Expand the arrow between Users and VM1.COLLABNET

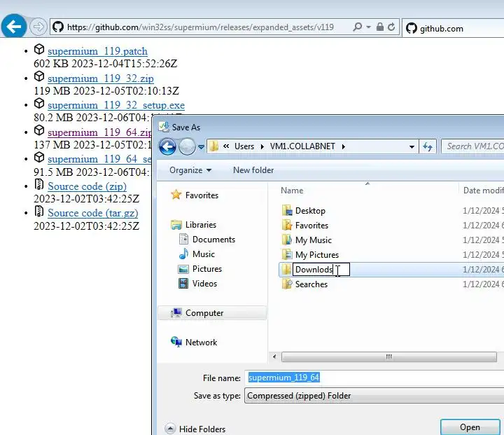pyautogui.click(x=262, y=146)
